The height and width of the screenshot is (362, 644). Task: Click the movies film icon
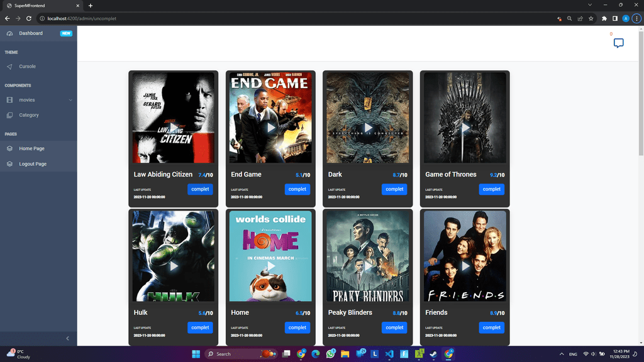point(9,100)
